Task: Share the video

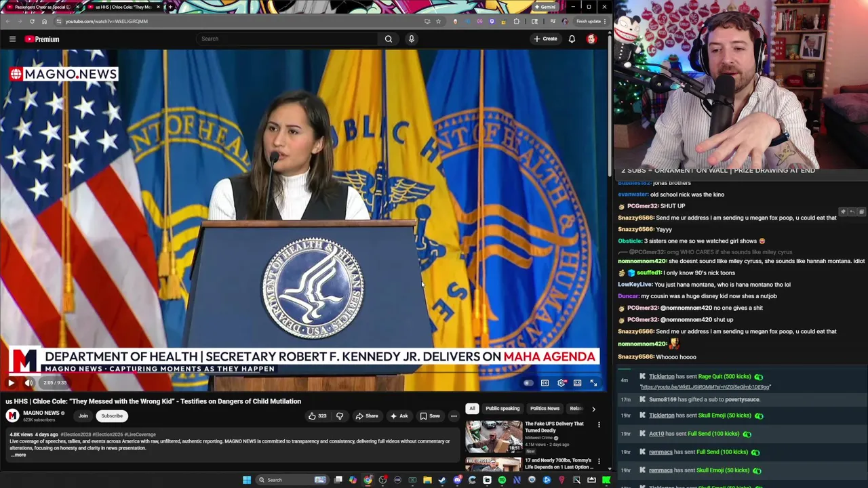Action: coord(367,416)
